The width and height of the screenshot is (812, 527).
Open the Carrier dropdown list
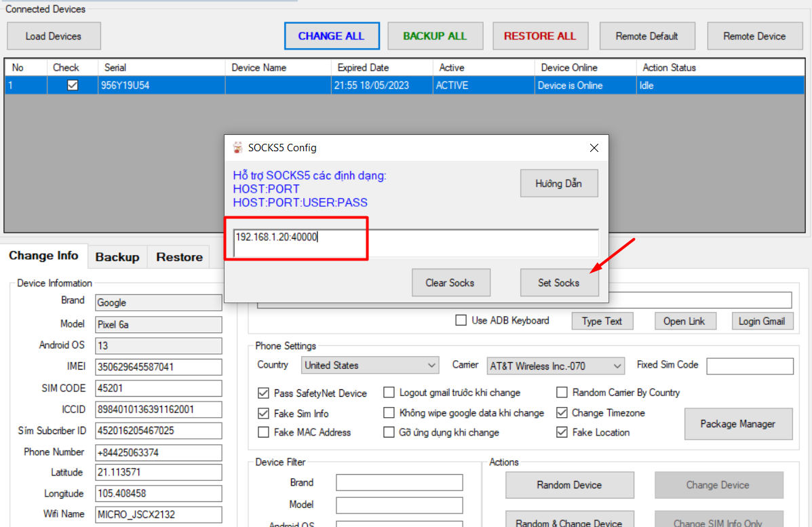(556, 366)
